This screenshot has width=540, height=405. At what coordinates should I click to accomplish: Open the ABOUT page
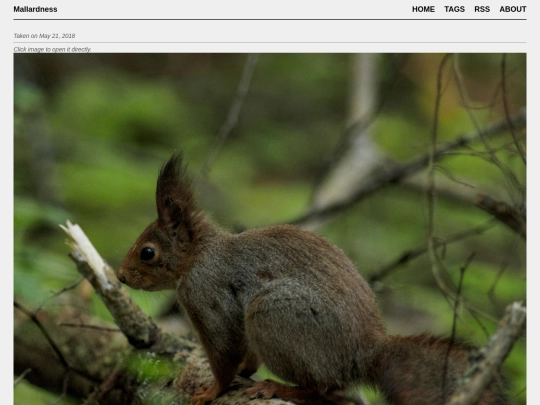(513, 9)
